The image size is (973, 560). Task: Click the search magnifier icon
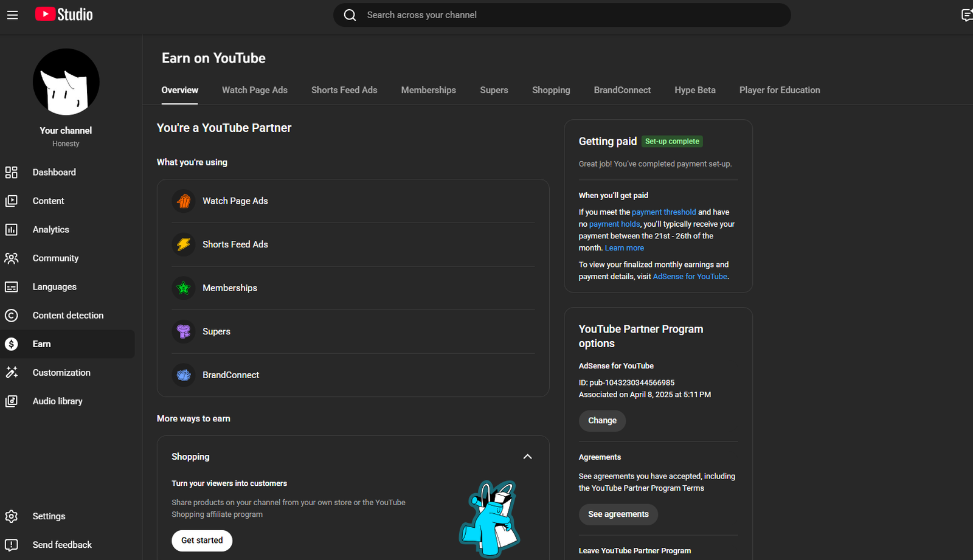pos(350,15)
